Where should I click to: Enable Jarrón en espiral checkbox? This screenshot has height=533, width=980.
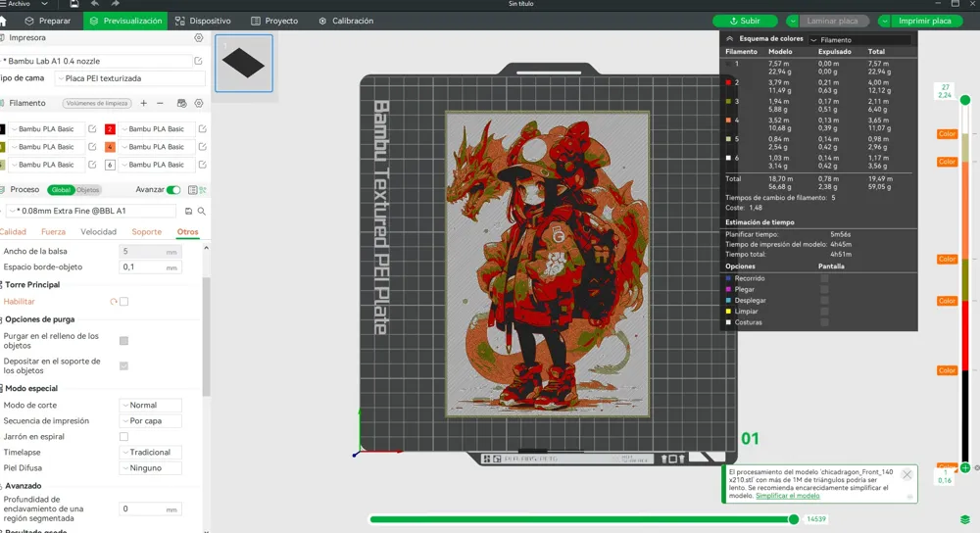coord(123,436)
